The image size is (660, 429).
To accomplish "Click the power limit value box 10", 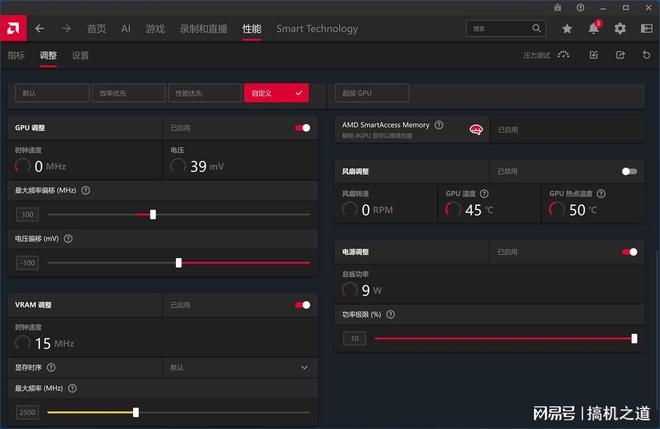I will pos(354,338).
